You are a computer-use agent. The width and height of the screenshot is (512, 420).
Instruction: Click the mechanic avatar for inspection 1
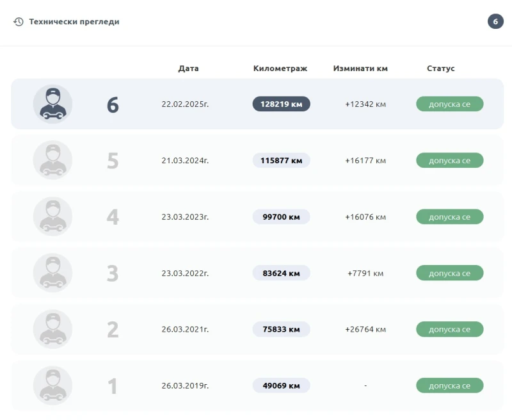point(52,386)
